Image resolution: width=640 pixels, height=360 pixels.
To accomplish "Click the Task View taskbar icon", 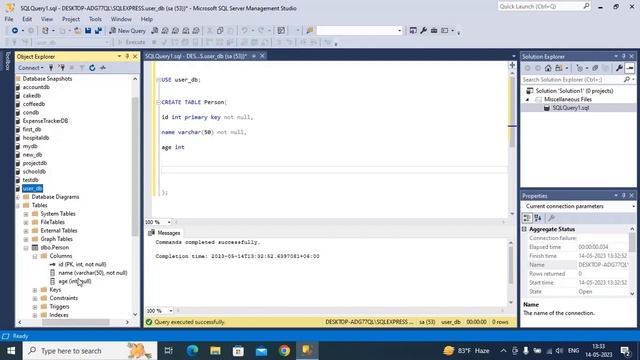I will 168,351.
